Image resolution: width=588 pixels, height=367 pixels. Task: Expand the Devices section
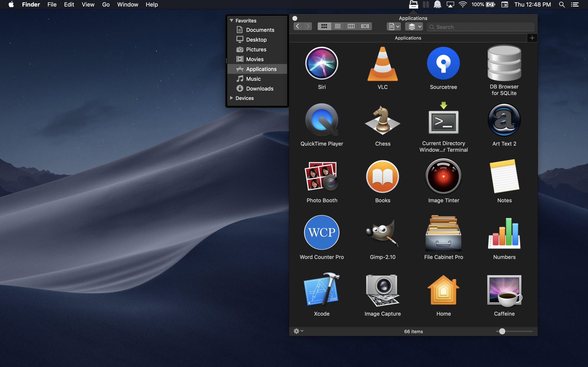[231, 98]
